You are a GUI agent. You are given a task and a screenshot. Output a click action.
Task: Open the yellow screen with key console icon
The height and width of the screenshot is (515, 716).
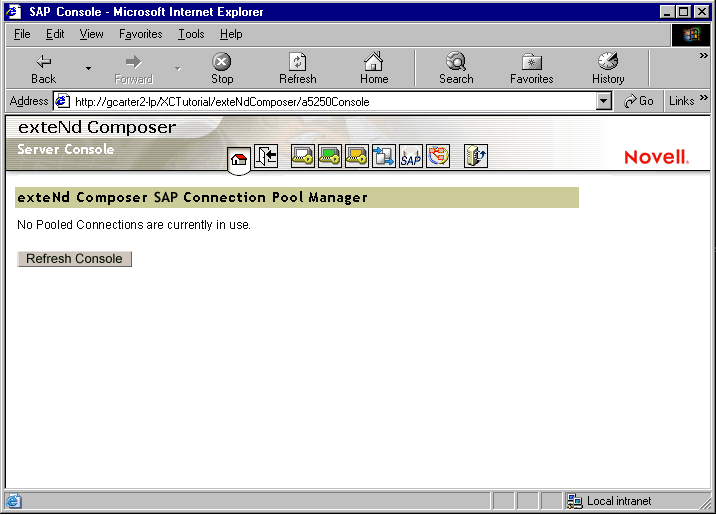click(357, 156)
